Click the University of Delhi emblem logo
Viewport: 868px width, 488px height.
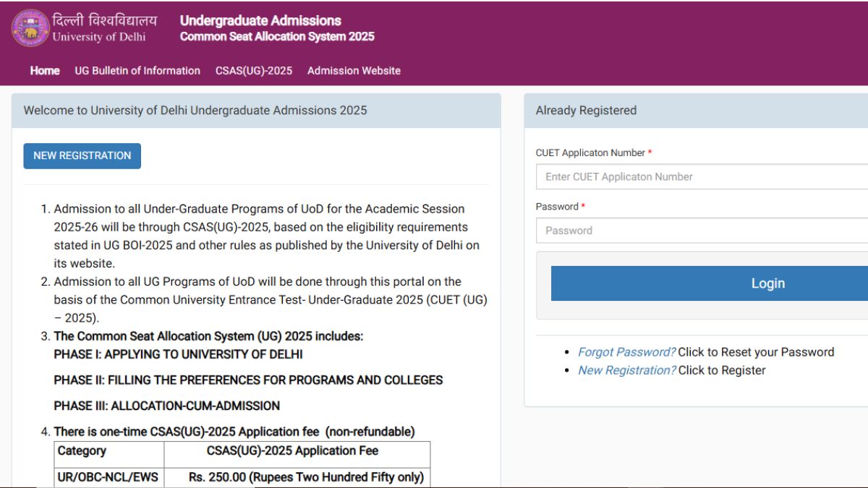[30, 28]
